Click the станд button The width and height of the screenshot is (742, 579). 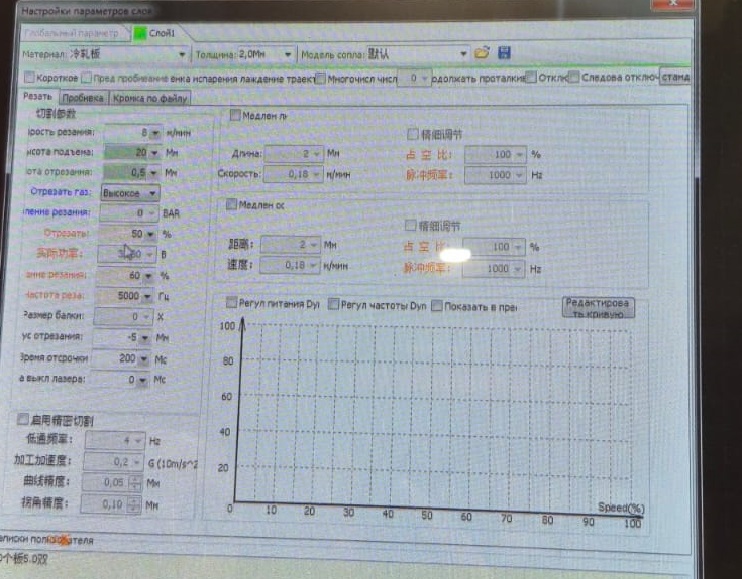pyautogui.click(x=675, y=77)
